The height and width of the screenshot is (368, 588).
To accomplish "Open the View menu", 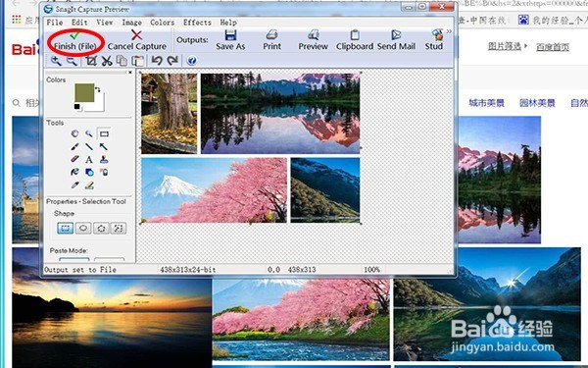I will (x=105, y=23).
